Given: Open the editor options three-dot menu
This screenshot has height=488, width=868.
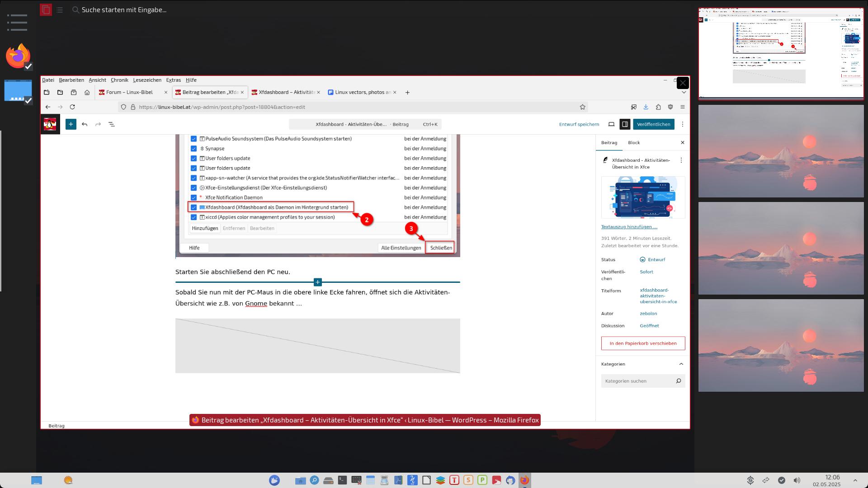Looking at the screenshot, I should [x=682, y=124].
